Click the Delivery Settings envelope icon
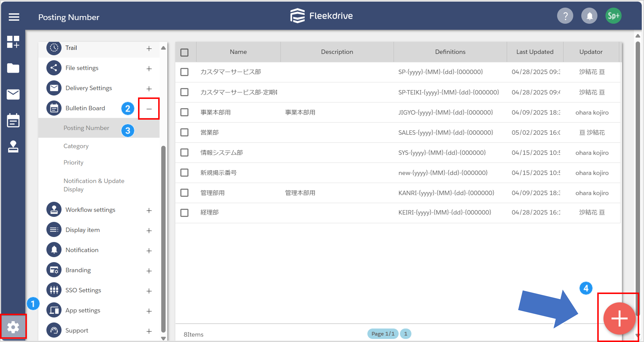Screen dimensions: 644x342 point(54,88)
